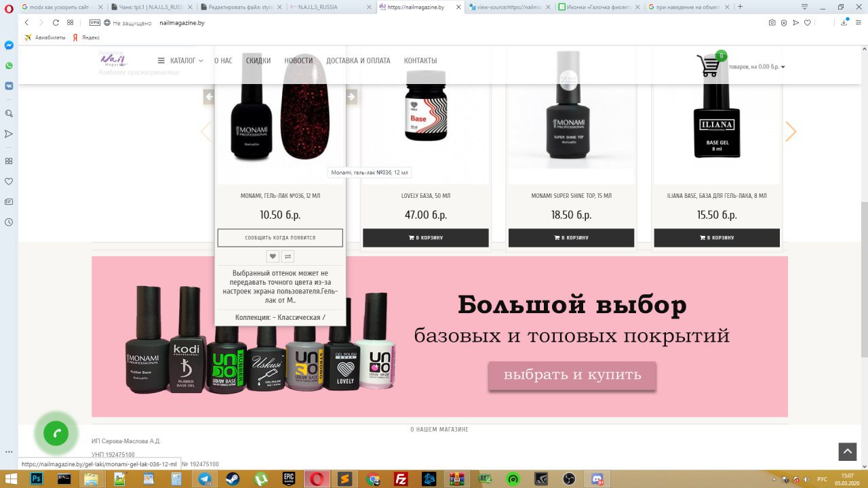Image resolution: width=868 pixels, height=488 pixels.
Task: Click the green callback phone button
Action: click(56, 433)
